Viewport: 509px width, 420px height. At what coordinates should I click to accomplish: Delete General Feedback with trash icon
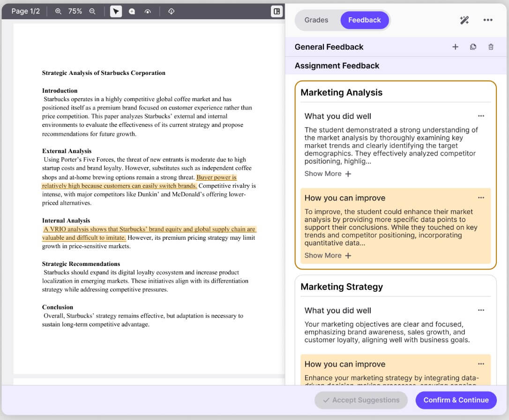point(491,47)
